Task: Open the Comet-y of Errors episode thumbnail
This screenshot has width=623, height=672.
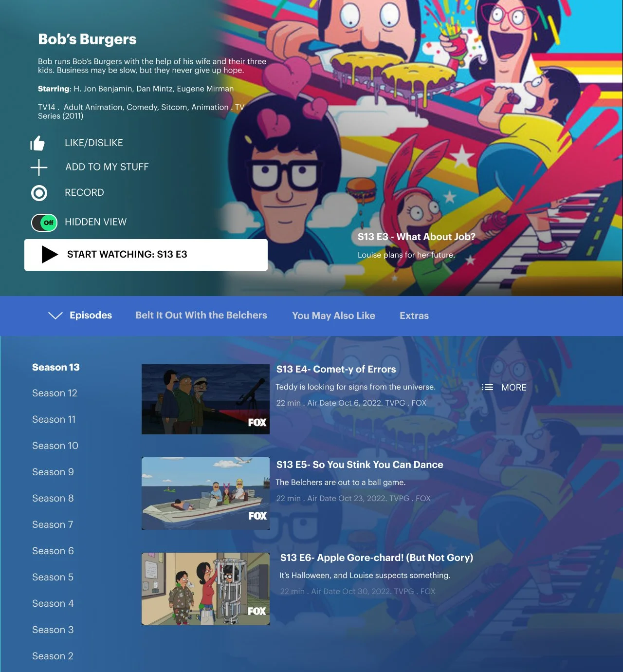Action: (205, 399)
